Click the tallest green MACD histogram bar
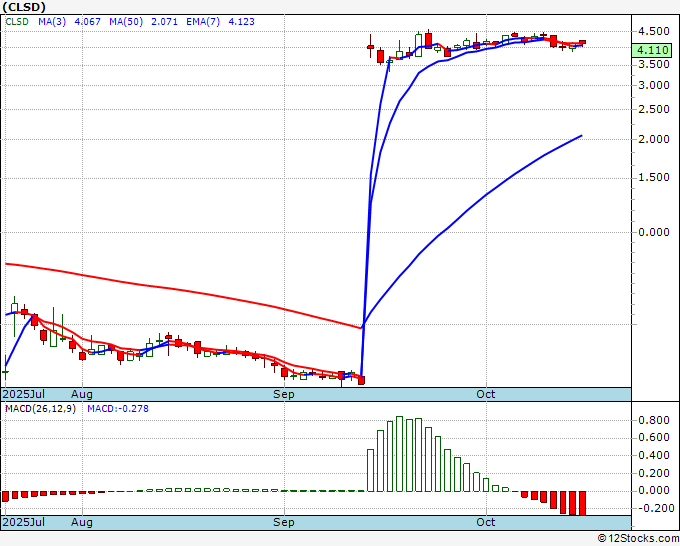This screenshot has width=680, height=546. (x=399, y=454)
